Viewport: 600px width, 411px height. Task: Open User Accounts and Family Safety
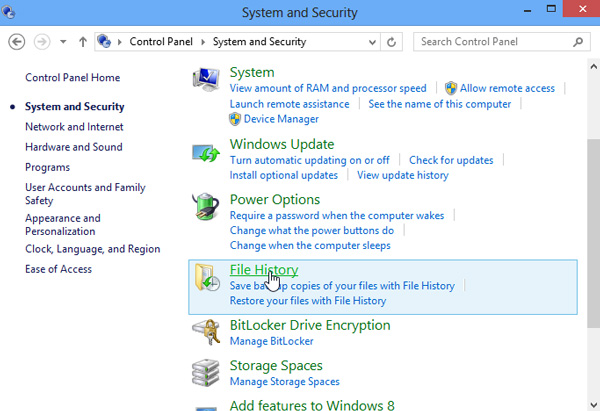click(85, 194)
